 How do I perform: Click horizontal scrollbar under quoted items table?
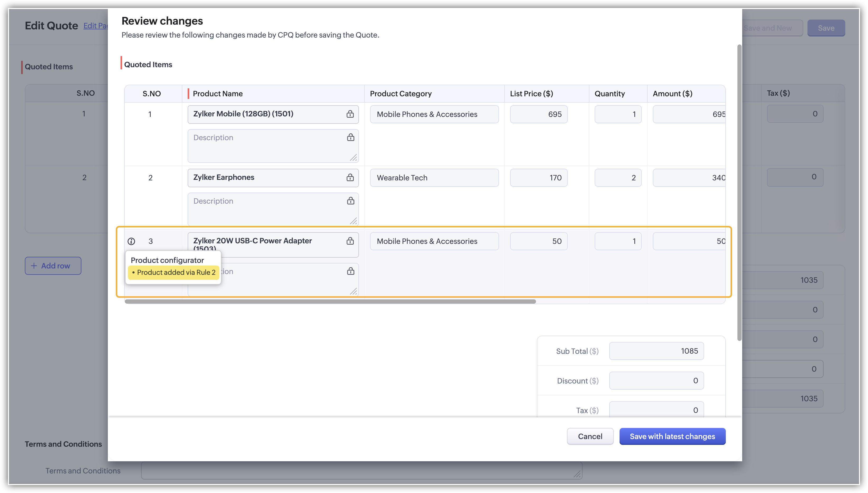point(330,301)
